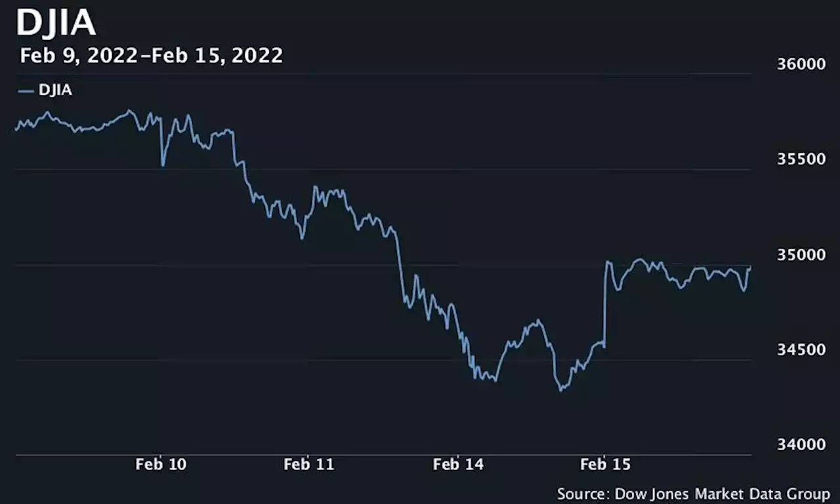Click the Feb 10 x-axis label

pos(161,465)
